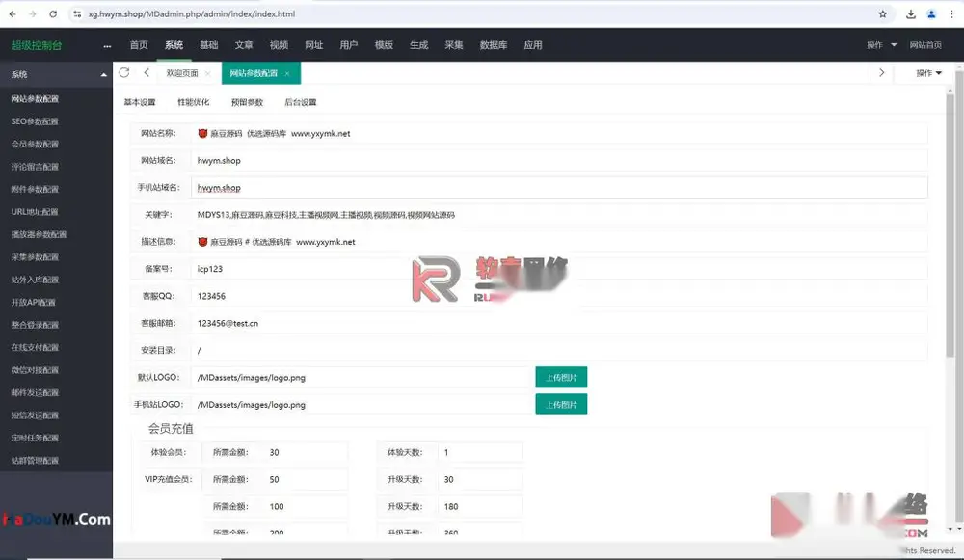Open the 网站首页 link
Image resolution: width=964 pixels, height=560 pixels.
tap(925, 45)
